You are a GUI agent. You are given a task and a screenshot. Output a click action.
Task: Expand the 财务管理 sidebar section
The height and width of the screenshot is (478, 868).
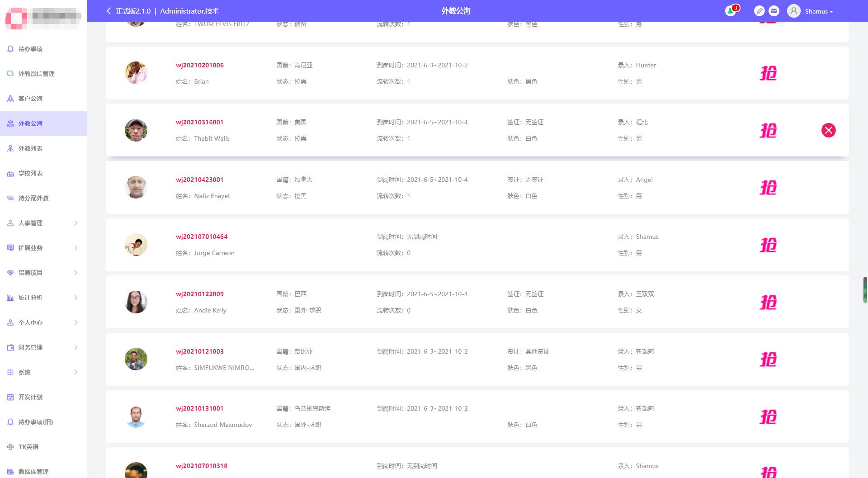click(43, 347)
